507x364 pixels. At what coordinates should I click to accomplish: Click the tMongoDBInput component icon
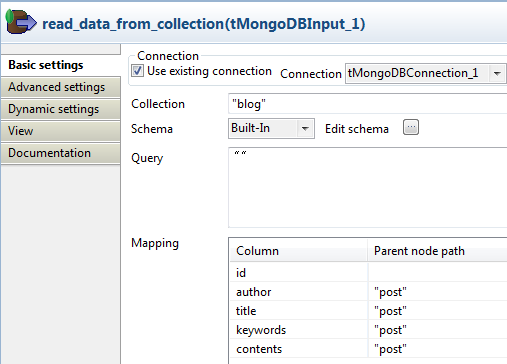pos(21,22)
